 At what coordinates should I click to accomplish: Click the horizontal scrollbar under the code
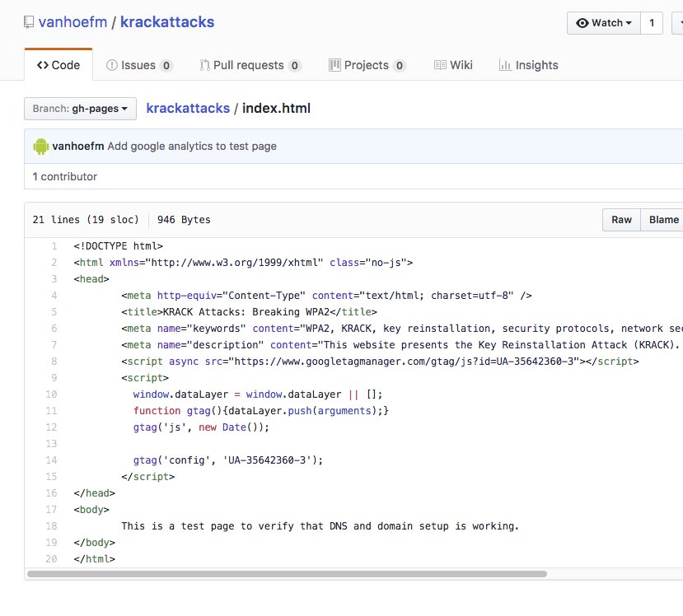click(287, 574)
